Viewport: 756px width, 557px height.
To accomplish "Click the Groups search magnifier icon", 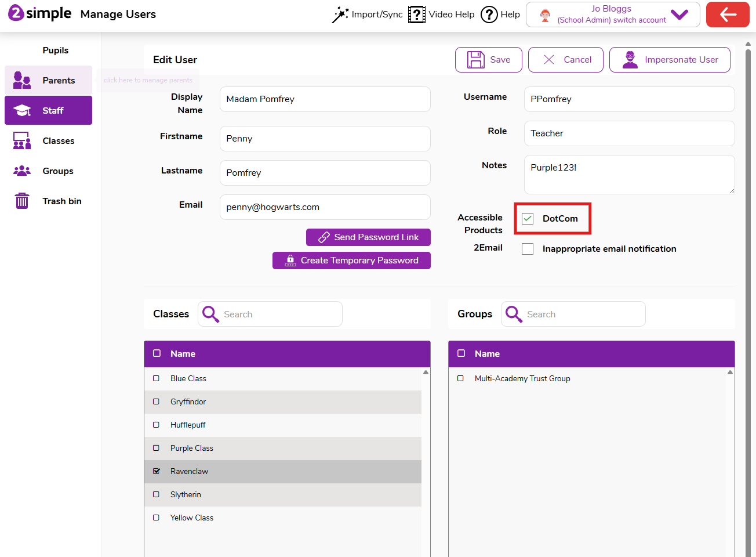I will [514, 314].
